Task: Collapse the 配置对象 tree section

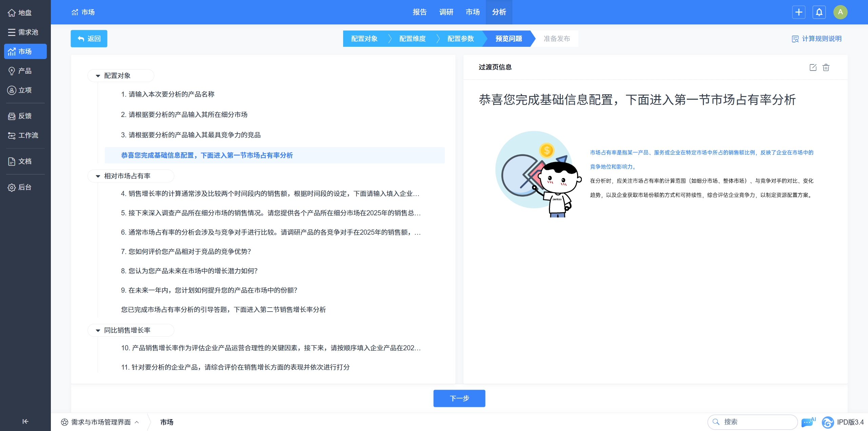Action: [98, 76]
